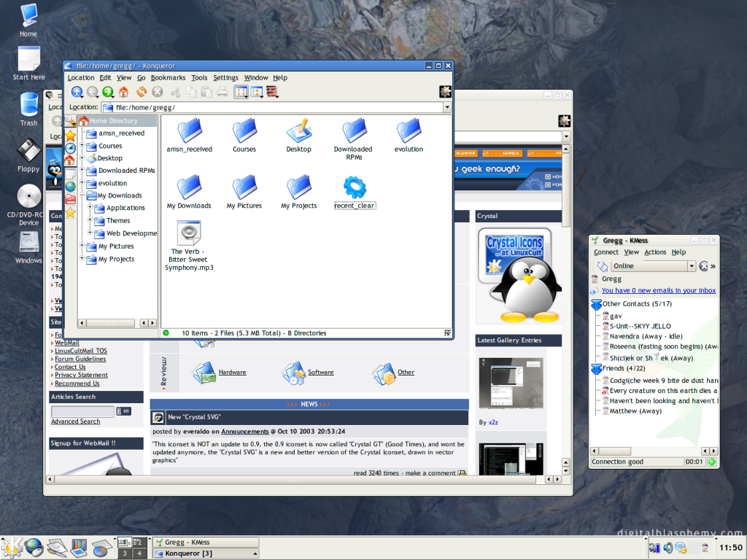Image resolution: width=747 pixels, height=560 pixels.
Task: Collapse the My Downloads folder in tree
Action: coord(82,195)
